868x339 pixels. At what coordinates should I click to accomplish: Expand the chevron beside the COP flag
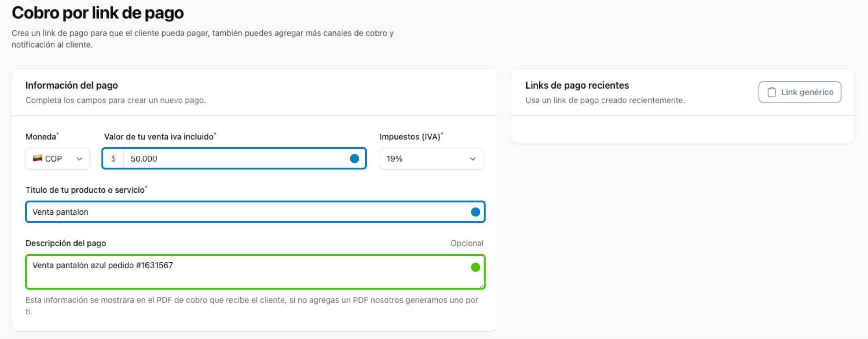coord(79,159)
